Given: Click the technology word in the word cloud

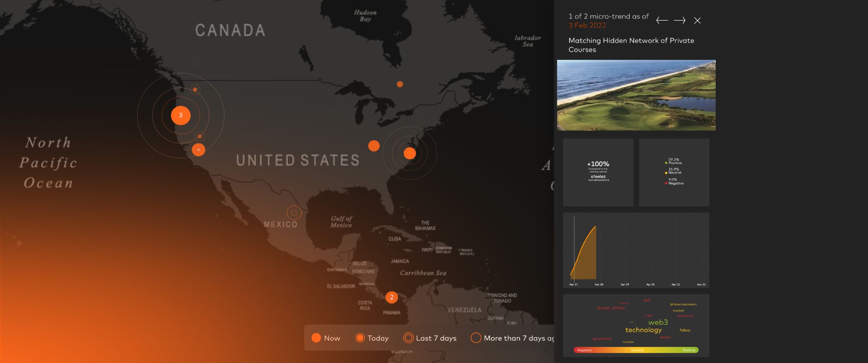Looking at the screenshot, I should pyautogui.click(x=643, y=330).
